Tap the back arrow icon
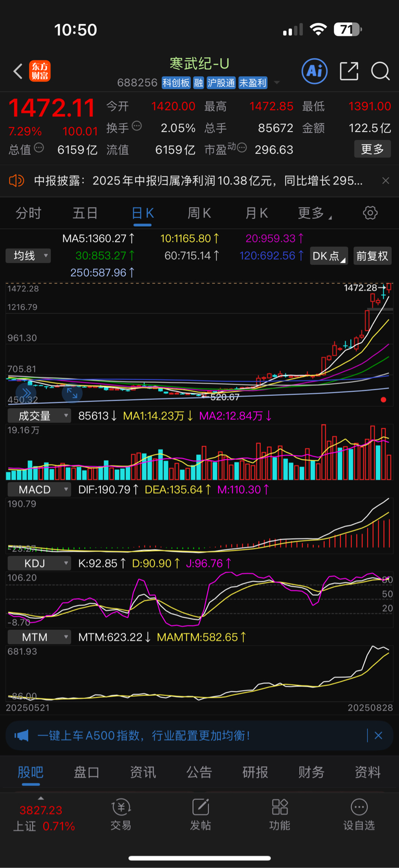Screen dimensions: 399x868 coord(18,71)
